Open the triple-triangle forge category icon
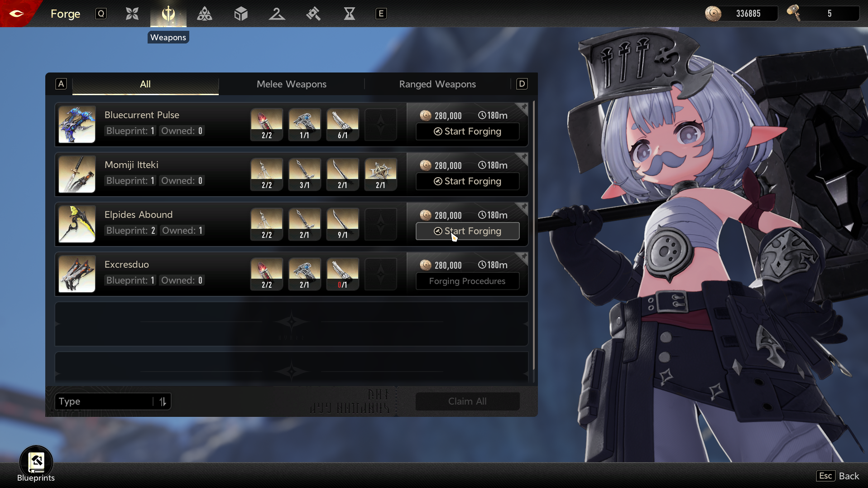The image size is (868, 488). point(205,14)
